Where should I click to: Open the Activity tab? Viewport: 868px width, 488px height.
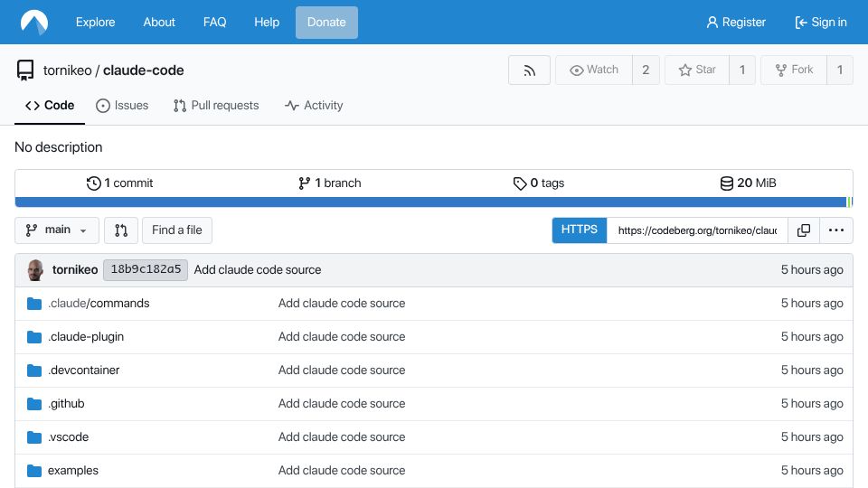(314, 105)
